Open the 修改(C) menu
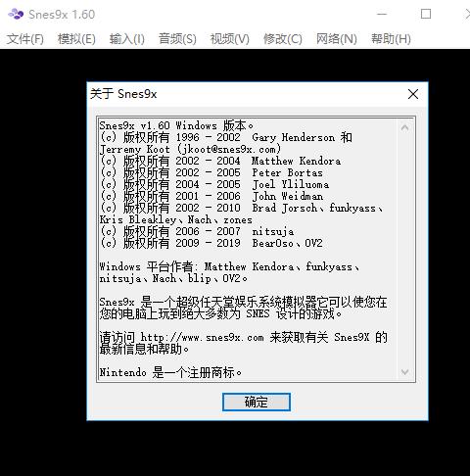Image resolution: width=470 pixels, height=476 pixels. pyautogui.click(x=283, y=39)
